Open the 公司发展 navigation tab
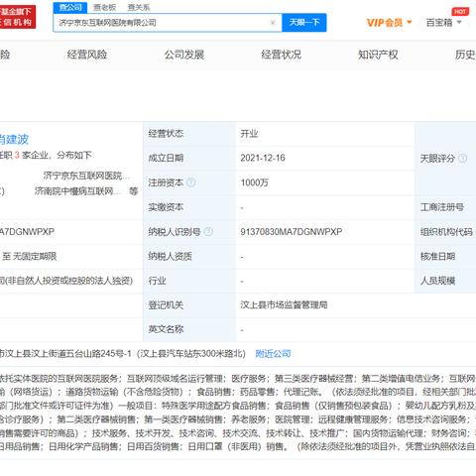 click(184, 55)
